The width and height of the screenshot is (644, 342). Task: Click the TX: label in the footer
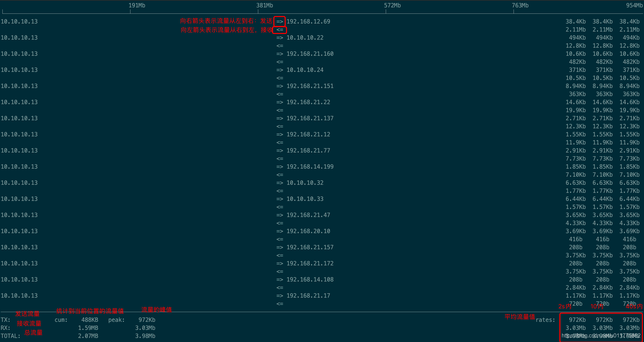(5, 320)
